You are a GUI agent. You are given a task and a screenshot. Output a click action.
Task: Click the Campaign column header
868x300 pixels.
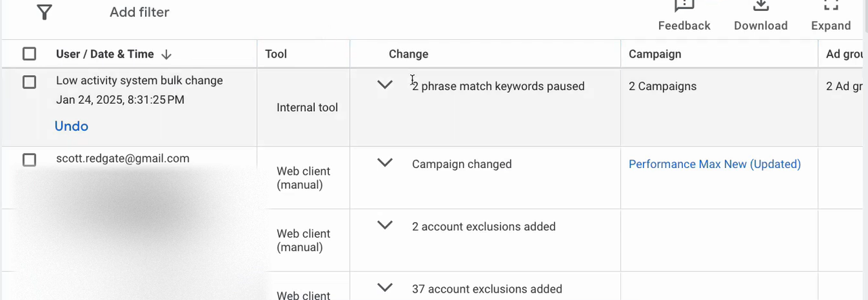654,54
